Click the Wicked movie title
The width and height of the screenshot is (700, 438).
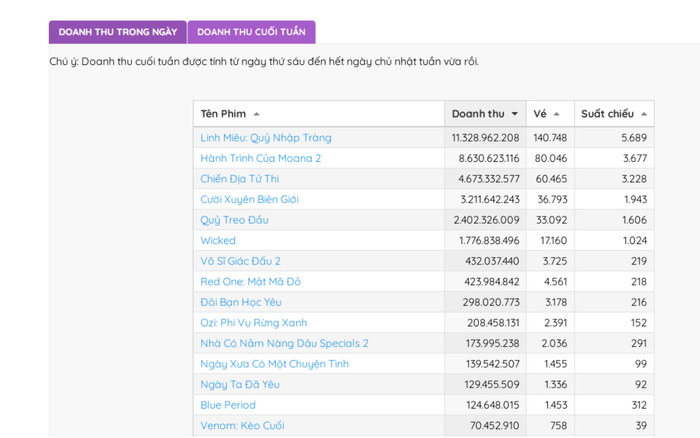pyautogui.click(x=218, y=241)
